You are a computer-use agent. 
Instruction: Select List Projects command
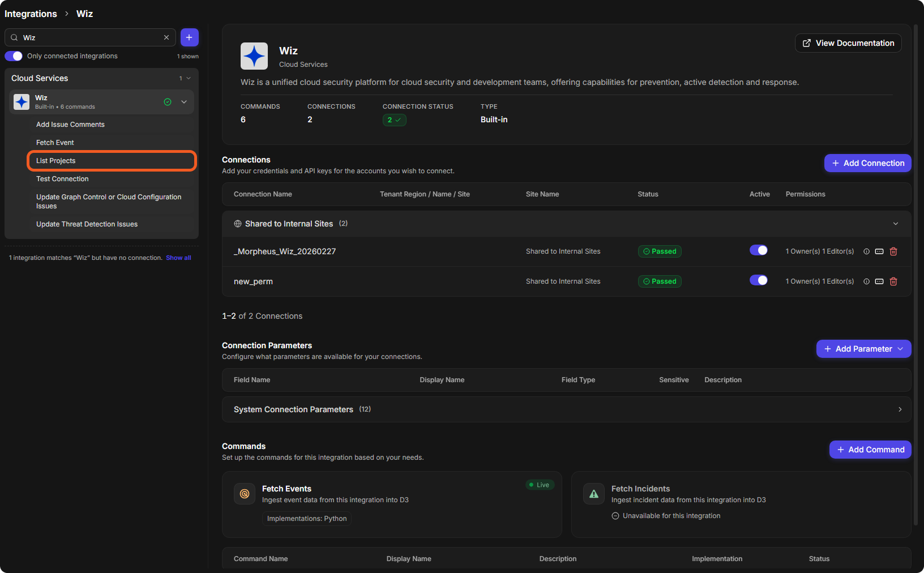112,161
